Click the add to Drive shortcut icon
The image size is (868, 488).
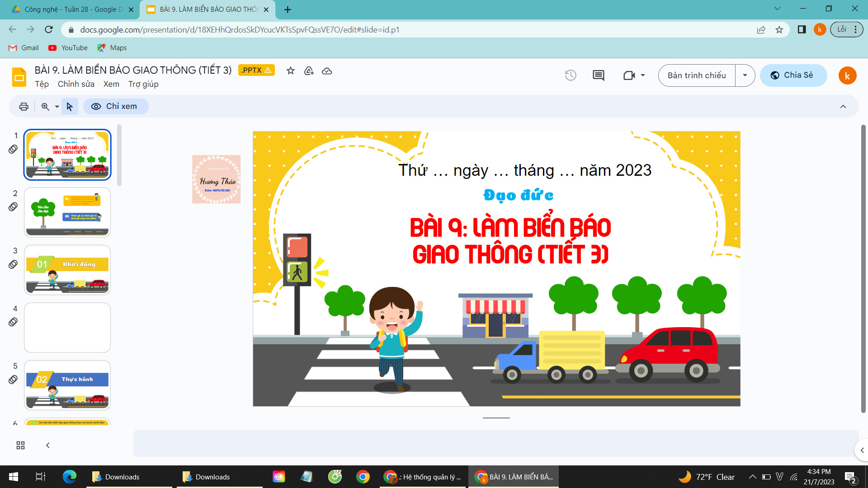[309, 70]
